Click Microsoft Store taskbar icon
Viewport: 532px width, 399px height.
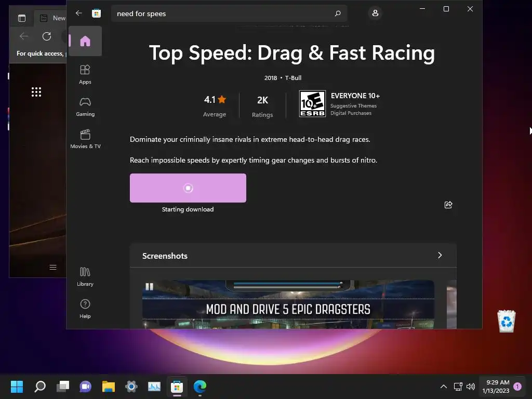177,386
